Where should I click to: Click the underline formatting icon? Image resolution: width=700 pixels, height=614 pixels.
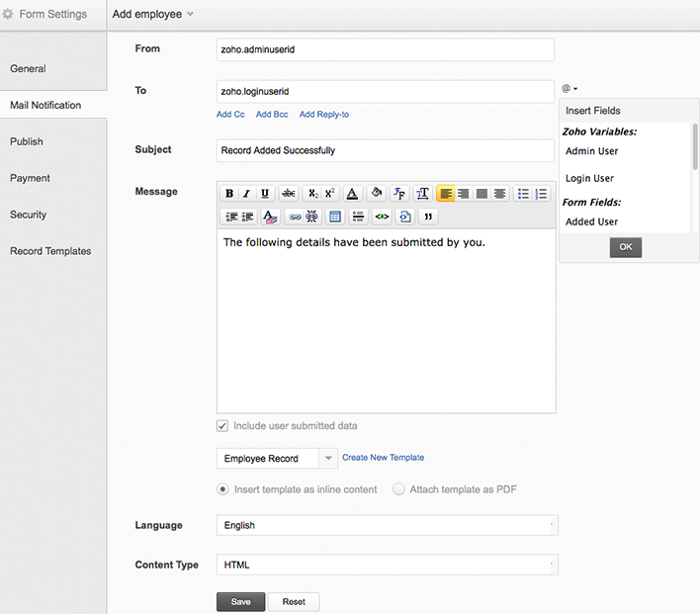pyautogui.click(x=265, y=194)
